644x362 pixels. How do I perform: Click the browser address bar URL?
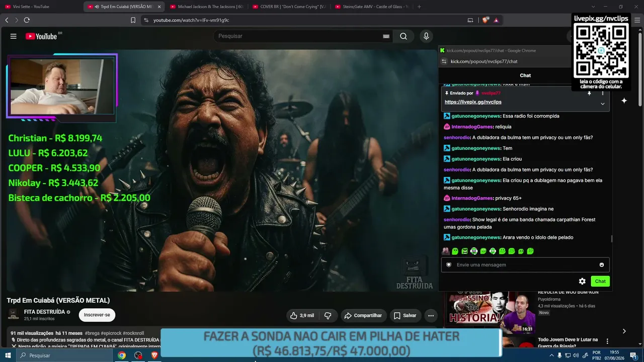[191, 20]
